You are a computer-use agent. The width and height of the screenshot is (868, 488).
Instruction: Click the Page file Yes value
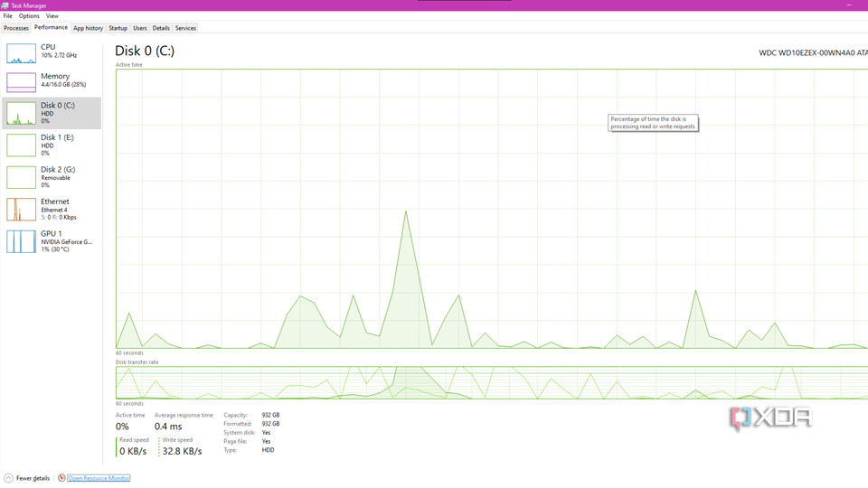[x=266, y=442]
